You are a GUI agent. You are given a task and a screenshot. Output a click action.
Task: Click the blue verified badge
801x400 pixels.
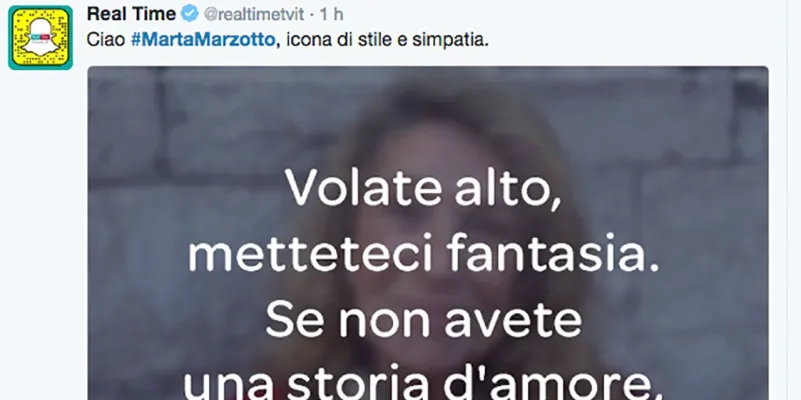coord(190,14)
